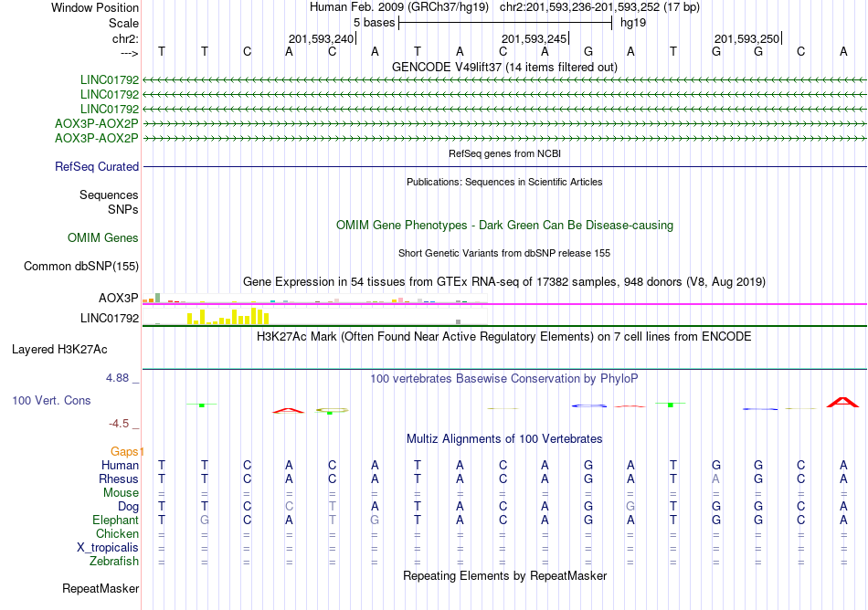868x610 pixels.
Task: Click the Human Feb. 2009 (GRCh37/hg19) title
Action: click(399, 7)
